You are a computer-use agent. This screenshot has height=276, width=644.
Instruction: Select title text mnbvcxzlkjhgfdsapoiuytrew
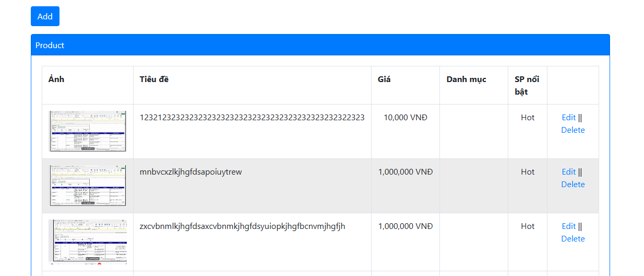point(190,172)
